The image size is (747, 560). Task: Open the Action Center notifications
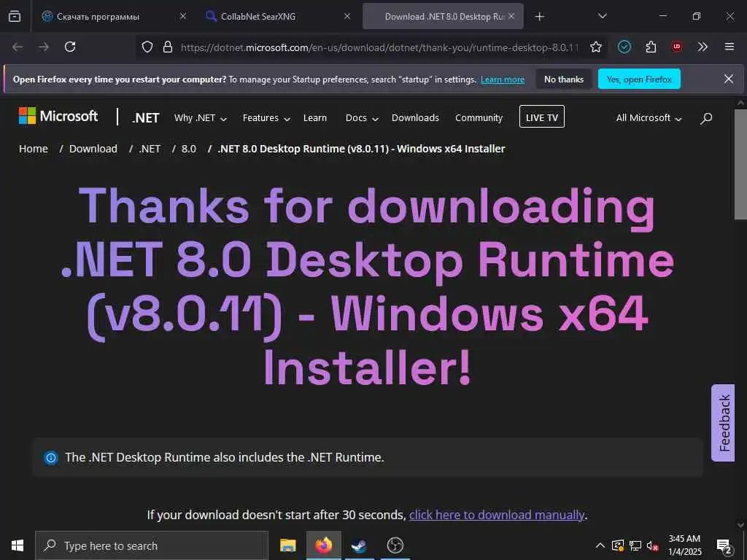pos(724,545)
